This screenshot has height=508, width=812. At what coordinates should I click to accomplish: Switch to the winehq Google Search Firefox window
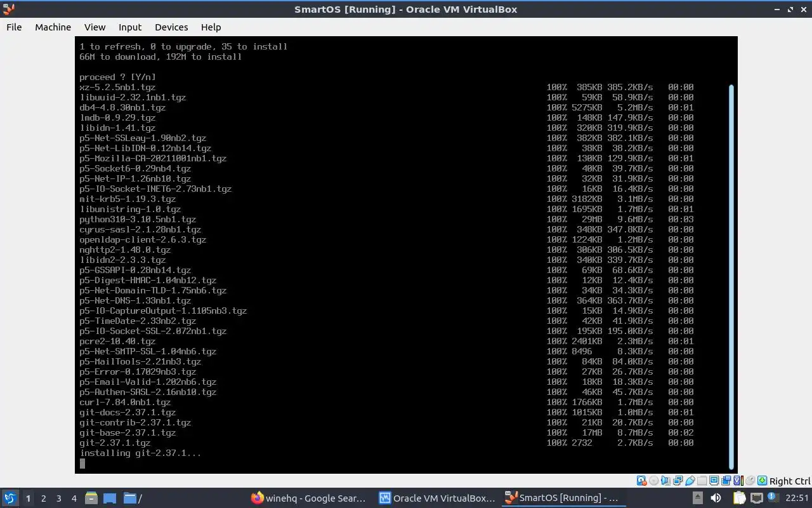(309, 498)
